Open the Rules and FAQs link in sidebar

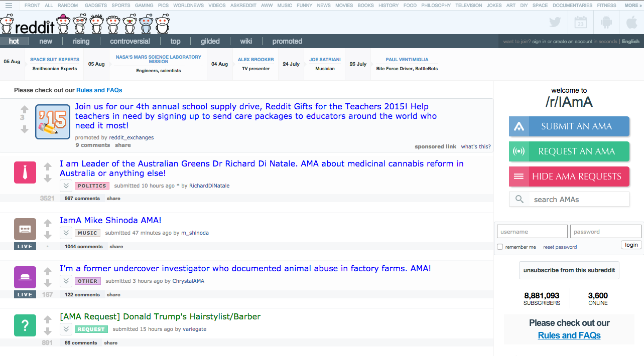[569, 335]
